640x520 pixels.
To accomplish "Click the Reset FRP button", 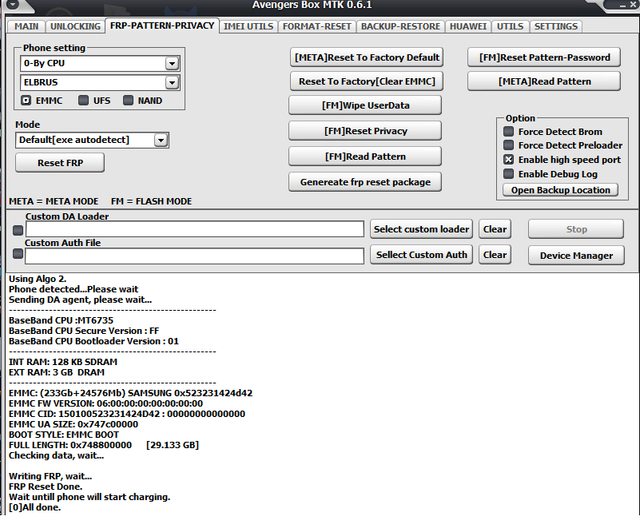I will [x=60, y=163].
